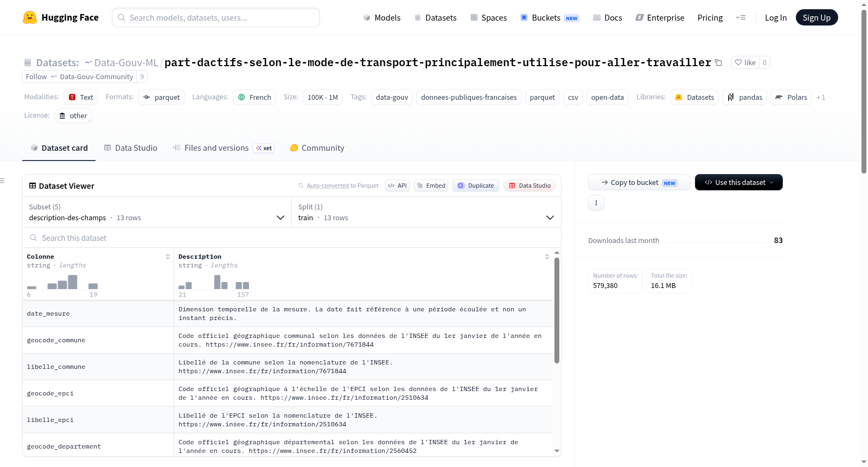Click the open-data tag
The image size is (868, 467).
point(607,97)
